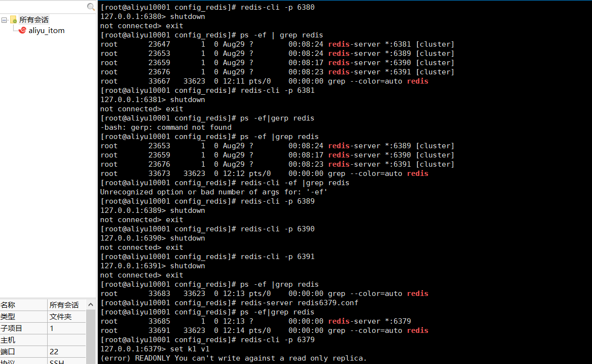The width and height of the screenshot is (592, 364).
Task: Click the properties panel scrollbar track
Action: [90, 337]
